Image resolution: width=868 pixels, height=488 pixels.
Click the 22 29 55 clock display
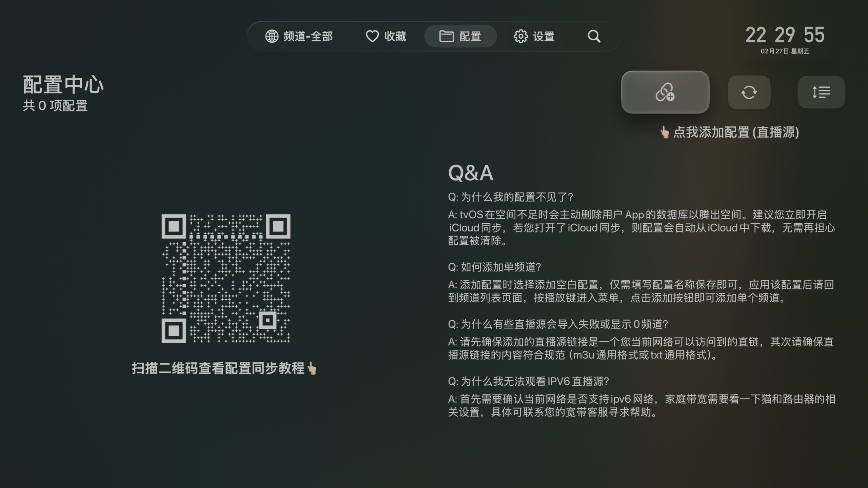pyautogui.click(x=785, y=35)
